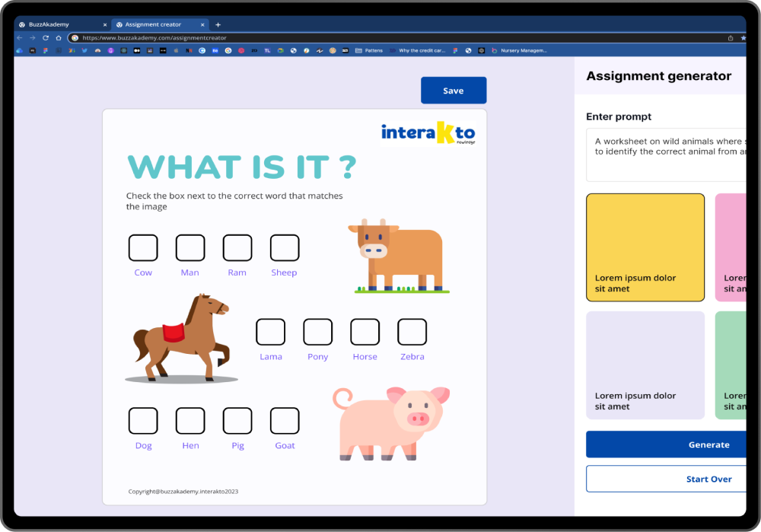Click the share icon in the address bar
This screenshot has width=761, height=532.
tap(731, 37)
